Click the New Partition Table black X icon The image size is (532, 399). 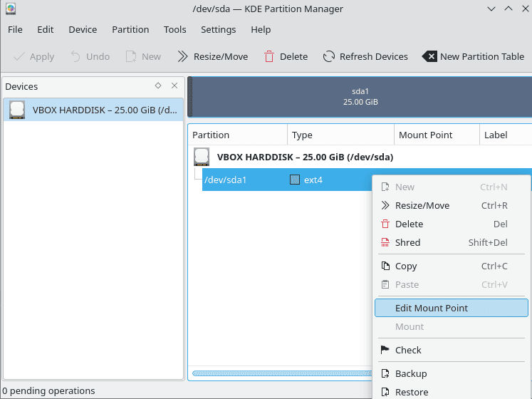tap(429, 56)
